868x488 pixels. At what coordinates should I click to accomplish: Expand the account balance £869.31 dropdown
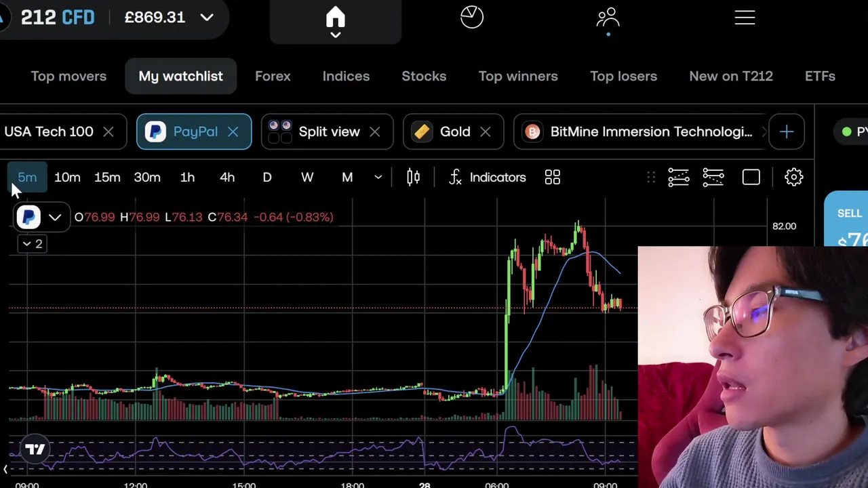click(207, 18)
